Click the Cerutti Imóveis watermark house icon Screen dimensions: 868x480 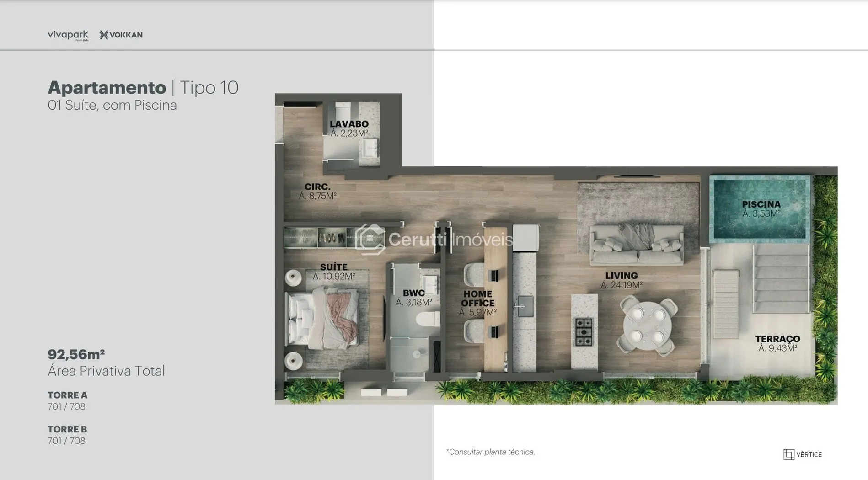pos(370,239)
